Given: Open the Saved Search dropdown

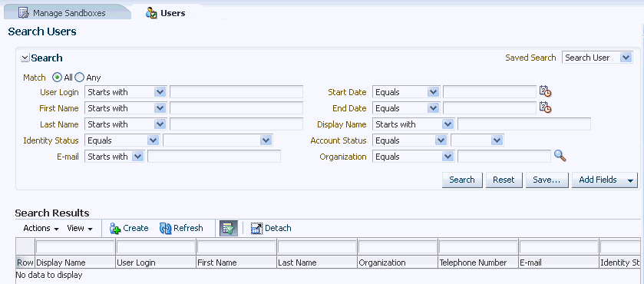Looking at the screenshot, I should (597, 58).
